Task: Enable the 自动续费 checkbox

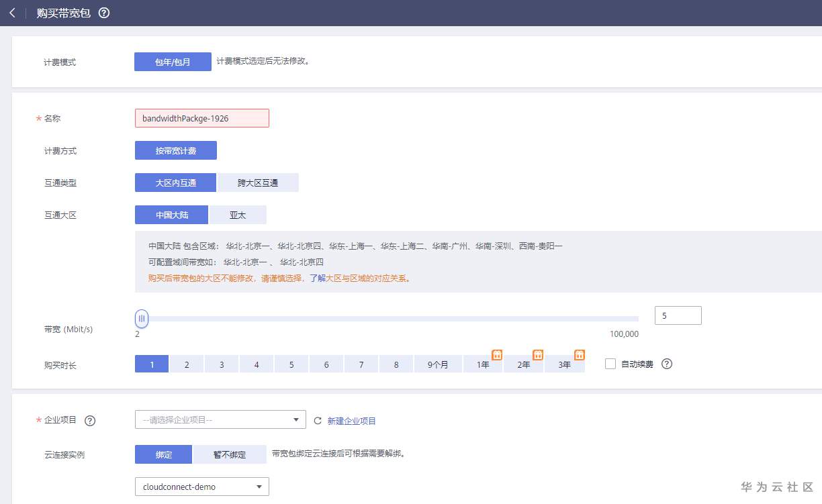Action: tap(610, 364)
